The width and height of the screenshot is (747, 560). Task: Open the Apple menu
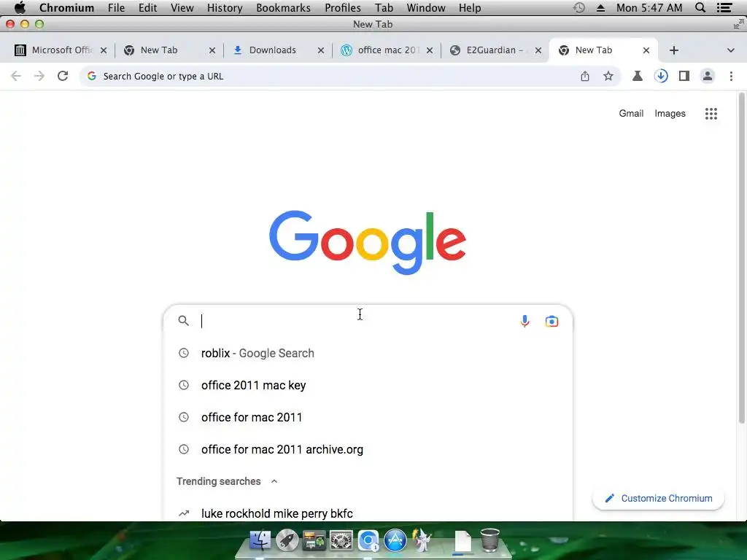pyautogui.click(x=20, y=7)
